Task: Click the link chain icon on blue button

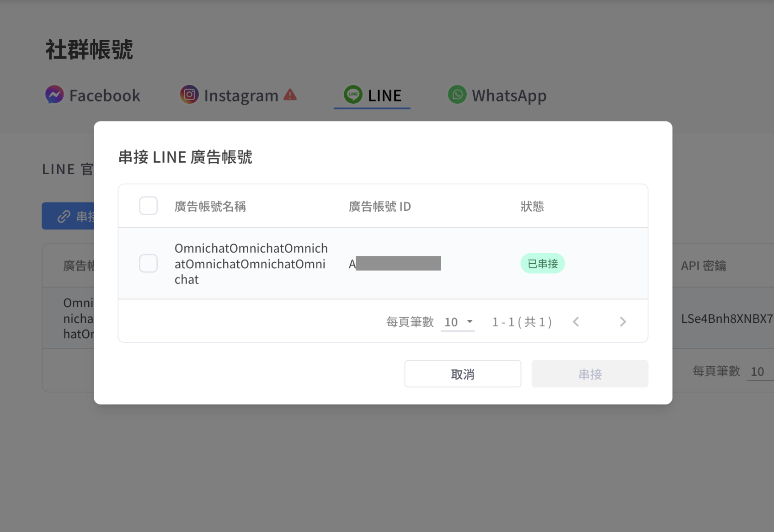Action: 64,216
